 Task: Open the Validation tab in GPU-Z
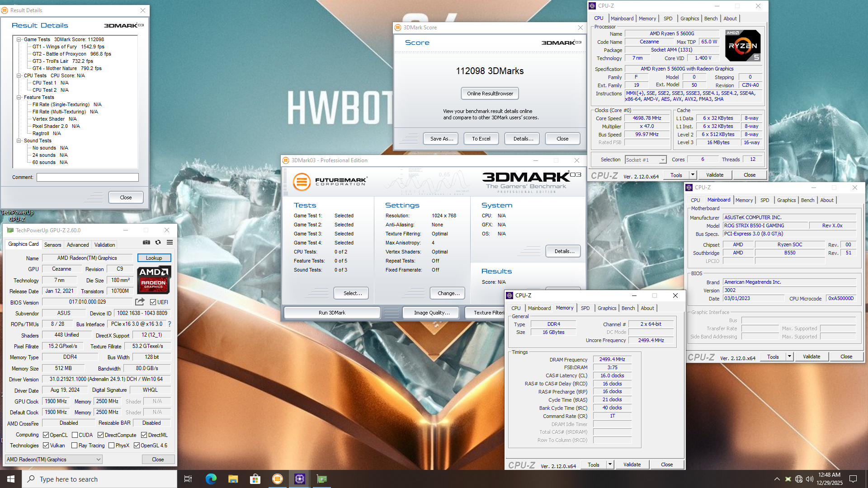(x=104, y=245)
